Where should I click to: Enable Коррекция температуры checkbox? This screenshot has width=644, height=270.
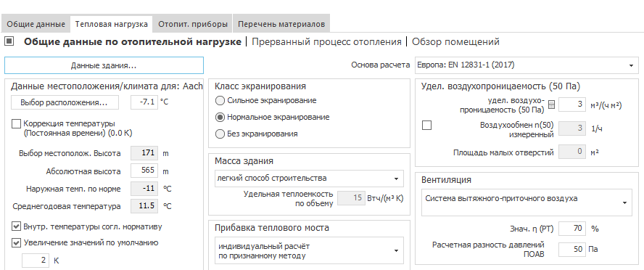point(16,123)
